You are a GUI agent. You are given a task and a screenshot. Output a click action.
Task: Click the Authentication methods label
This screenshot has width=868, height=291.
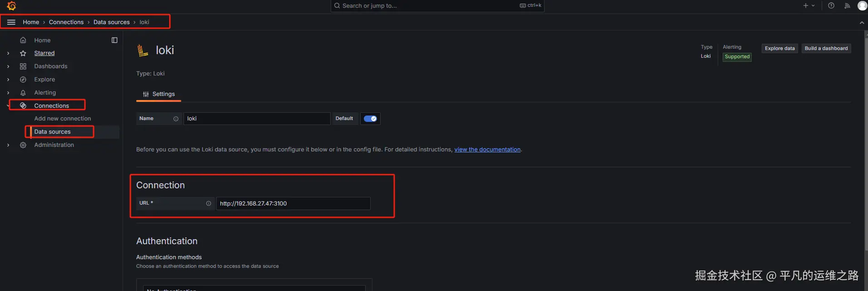(x=169, y=257)
